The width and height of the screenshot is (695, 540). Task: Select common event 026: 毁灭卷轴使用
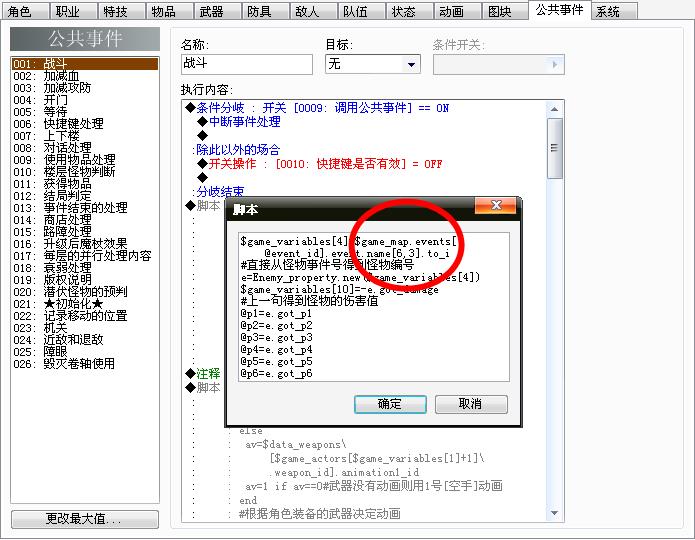pyautogui.click(x=85, y=364)
